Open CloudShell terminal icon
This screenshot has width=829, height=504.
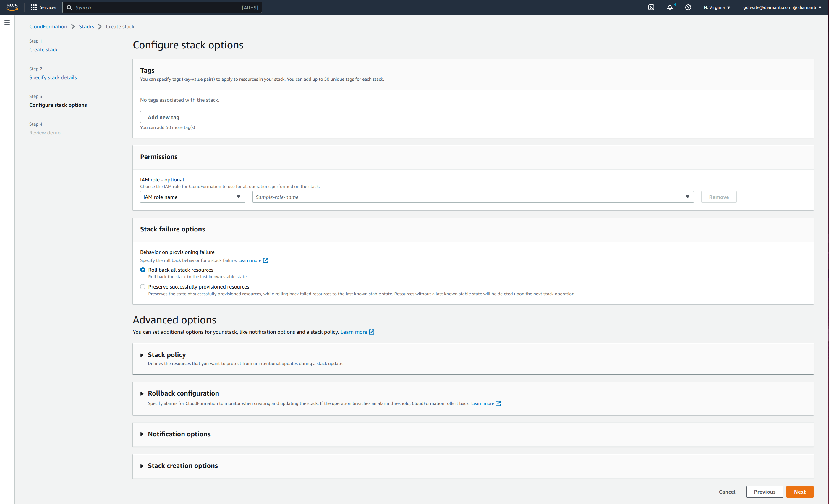pyautogui.click(x=651, y=7)
